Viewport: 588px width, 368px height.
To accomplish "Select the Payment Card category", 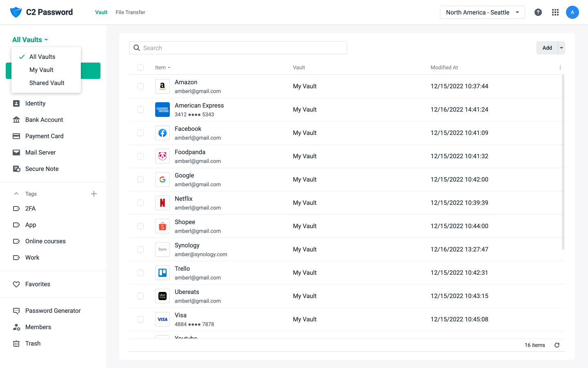I will pyautogui.click(x=43, y=136).
